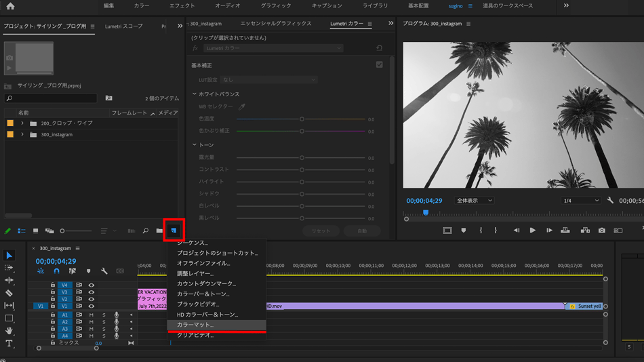Hide the V3 track with its eye icon
The width and height of the screenshot is (644, 362).
(92, 292)
